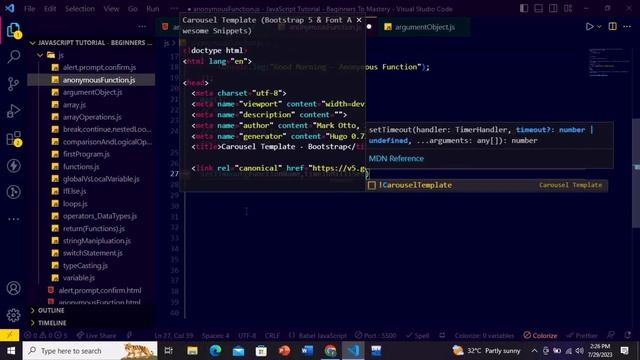Open array.js file
Screen dimensions: 640x360
[74, 105]
